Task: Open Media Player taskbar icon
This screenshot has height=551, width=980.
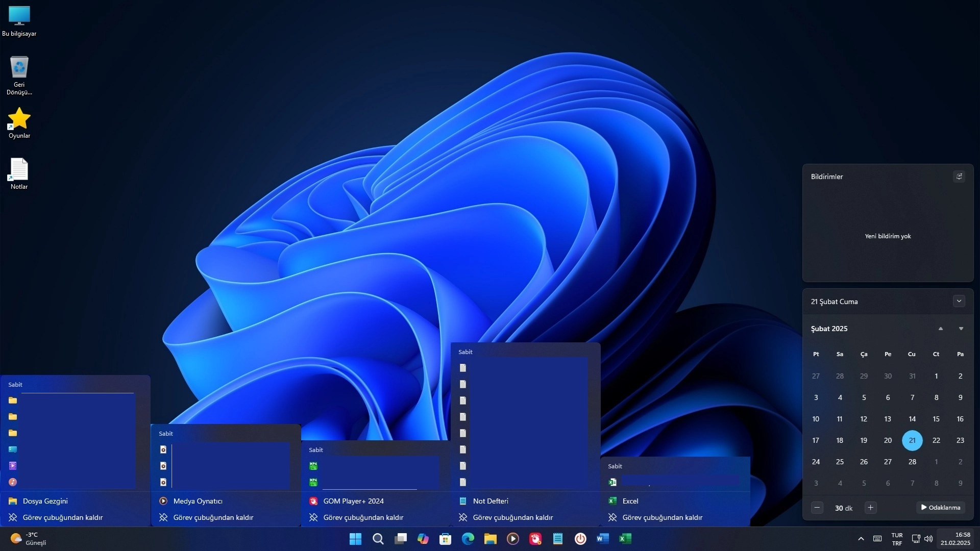Action: pyautogui.click(x=513, y=539)
